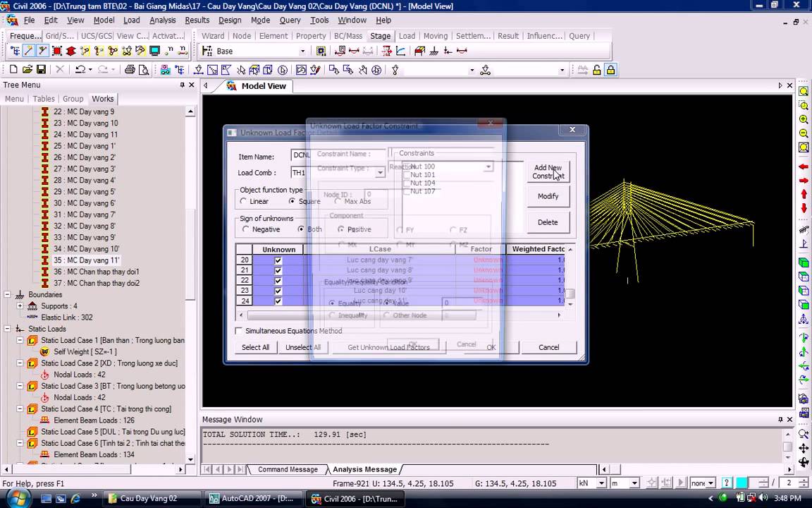
Task: Collapse the Static Loads tree node
Action: pos(7,329)
